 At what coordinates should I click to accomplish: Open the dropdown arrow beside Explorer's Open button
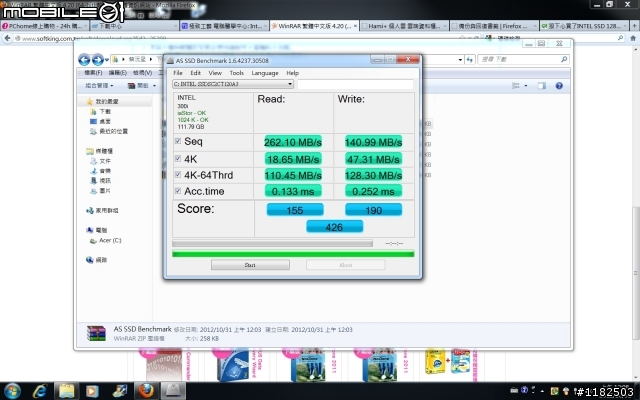pyautogui.click(x=154, y=86)
